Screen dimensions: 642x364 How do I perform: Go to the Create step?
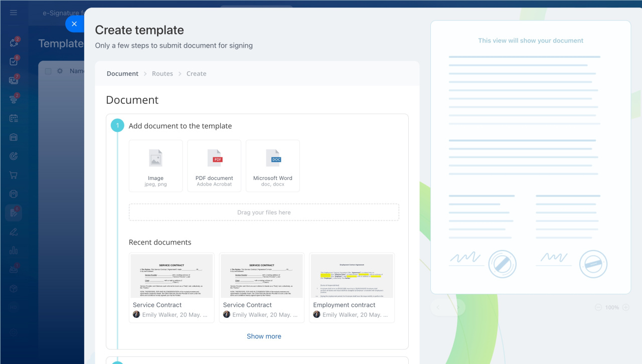coord(197,74)
